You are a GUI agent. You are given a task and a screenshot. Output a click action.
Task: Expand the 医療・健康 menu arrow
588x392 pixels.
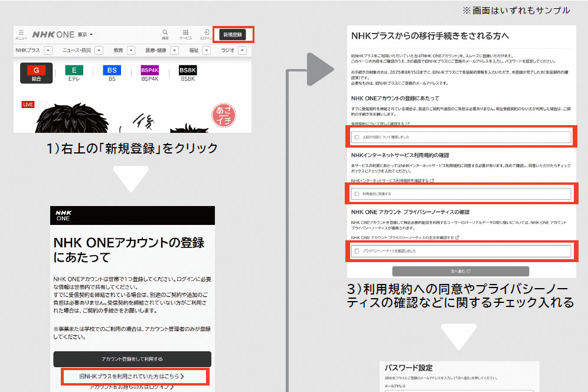click(175, 51)
